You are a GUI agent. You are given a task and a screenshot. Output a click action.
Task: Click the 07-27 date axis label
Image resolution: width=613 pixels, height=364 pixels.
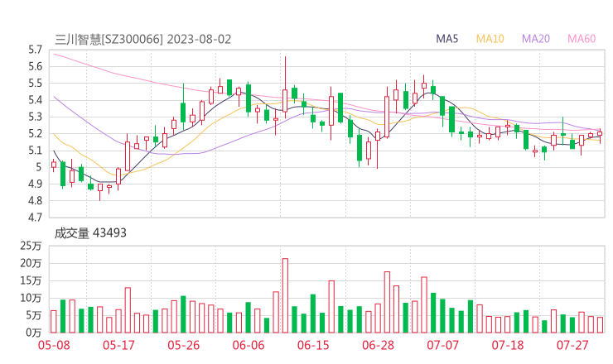tap(572, 345)
